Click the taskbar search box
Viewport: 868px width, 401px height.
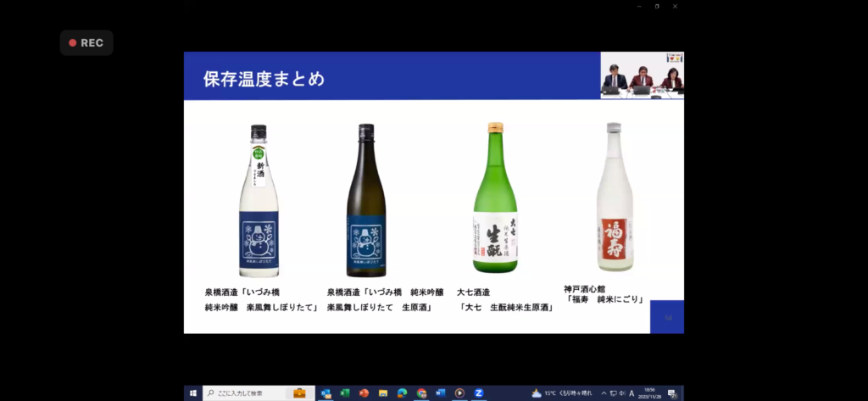pyautogui.click(x=259, y=393)
